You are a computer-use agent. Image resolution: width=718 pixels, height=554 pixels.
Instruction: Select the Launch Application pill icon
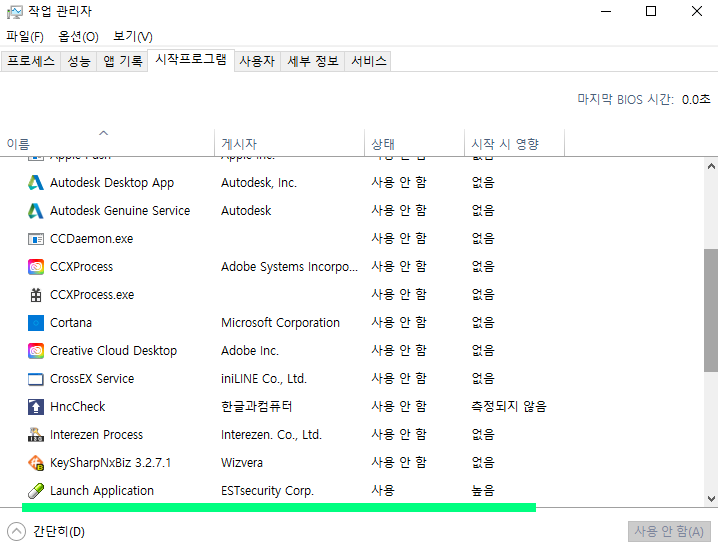[x=36, y=491]
